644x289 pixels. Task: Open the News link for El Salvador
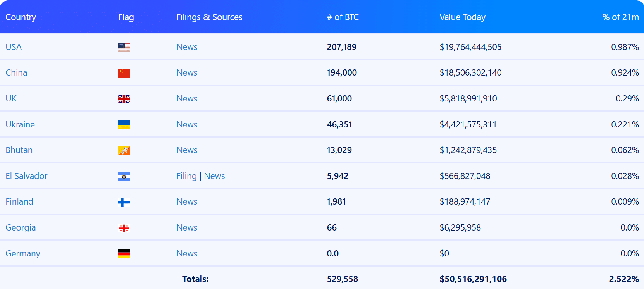(x=214, y=176)
